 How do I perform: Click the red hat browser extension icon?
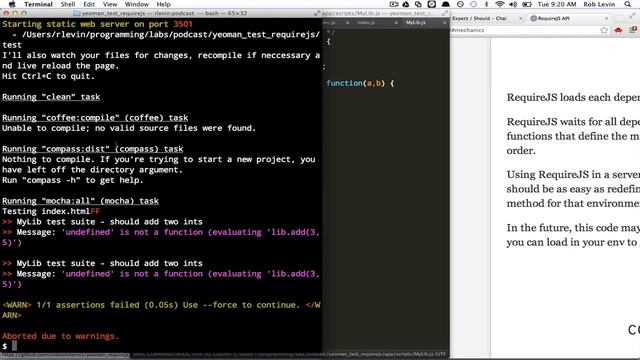pyautogui.click(x=618, y=30)
